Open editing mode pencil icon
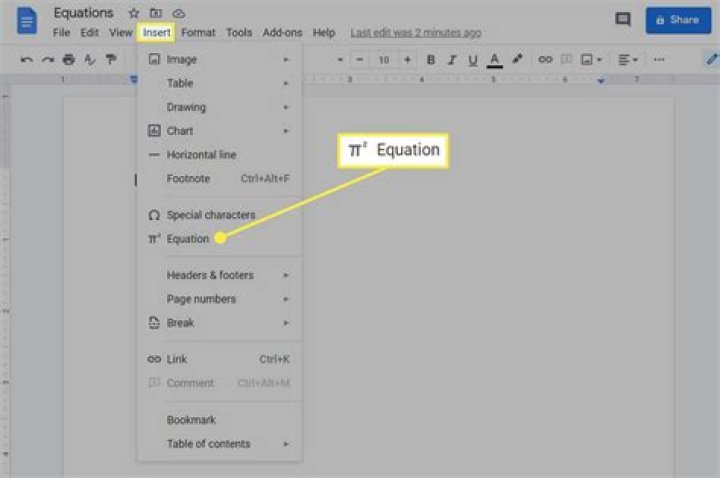Viewport: 720px width, 478px height. click(712, 59)
